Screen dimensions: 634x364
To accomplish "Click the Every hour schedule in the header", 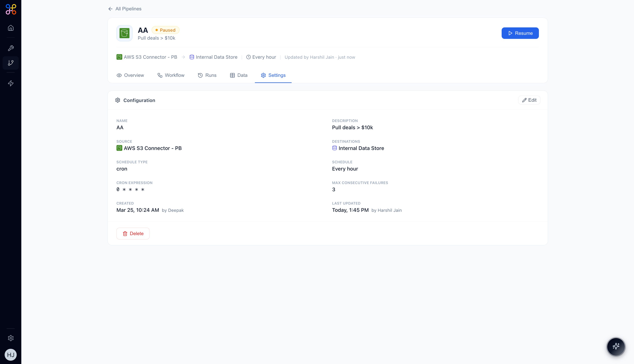I will pyautogui.click(x=264, y=57).
